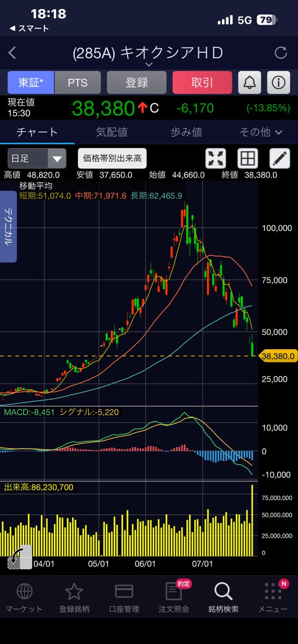This screenshot has width=298, height=644.
Task: Expand the stock name chevron below title
Action: [x=149, y=64]
